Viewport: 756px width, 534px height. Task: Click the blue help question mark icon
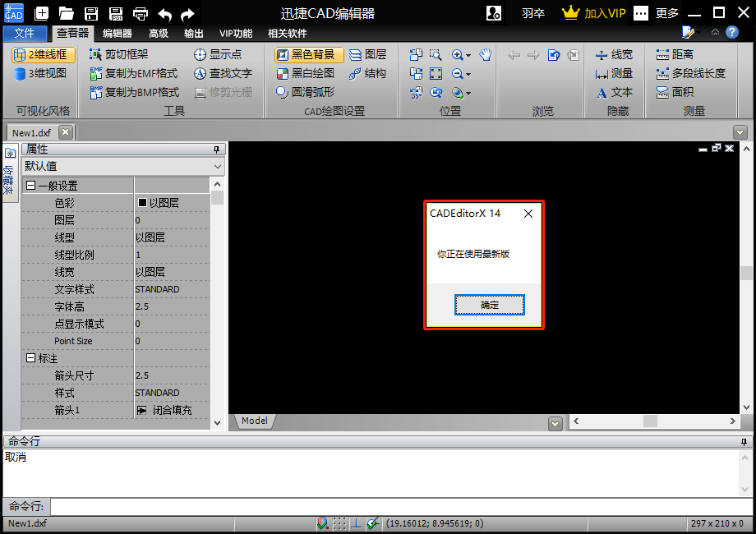732,32
